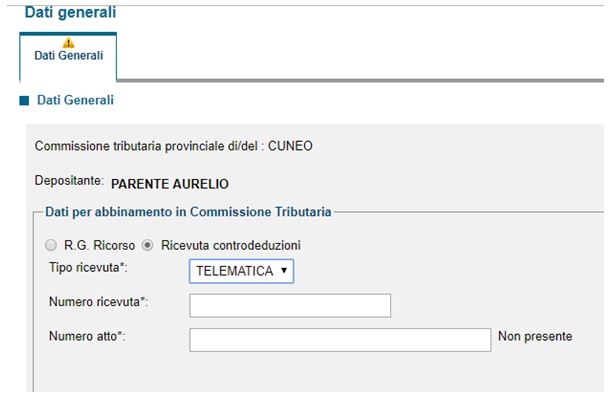Click the 'Dati per abbinamento in Commissione Tributaria' legend
This screenshot has height=402, width=611.
(x=188, y=212)
